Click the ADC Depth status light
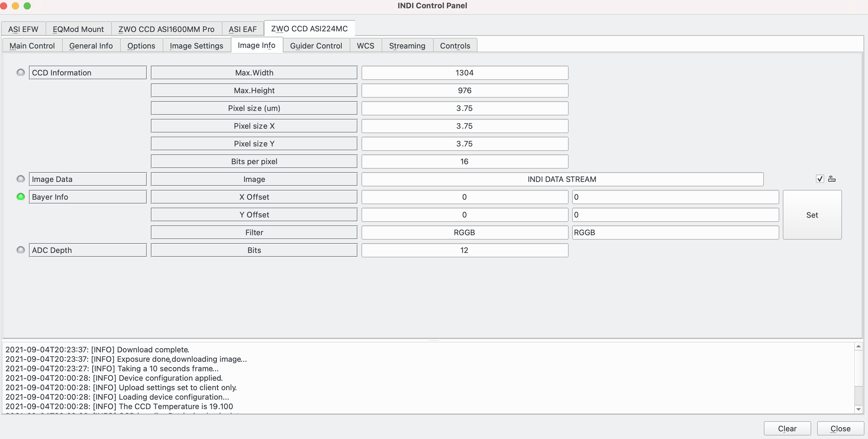The image size is (868, 439). click(20, 250)
